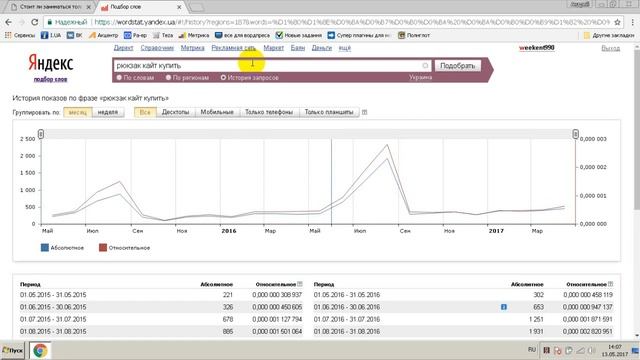Click the подбор слов link under logo
The image size is (640, 360).
50,79
